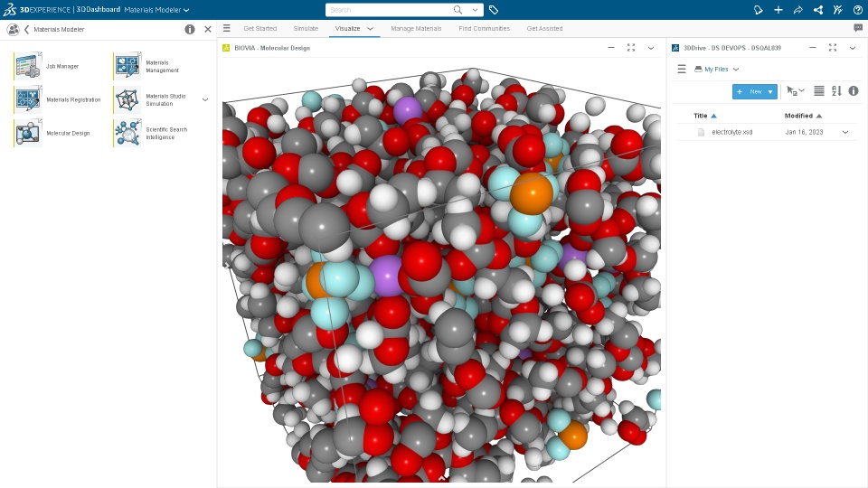
Task: Open the tools icon in top bar
Action: [x=838, y=10]
